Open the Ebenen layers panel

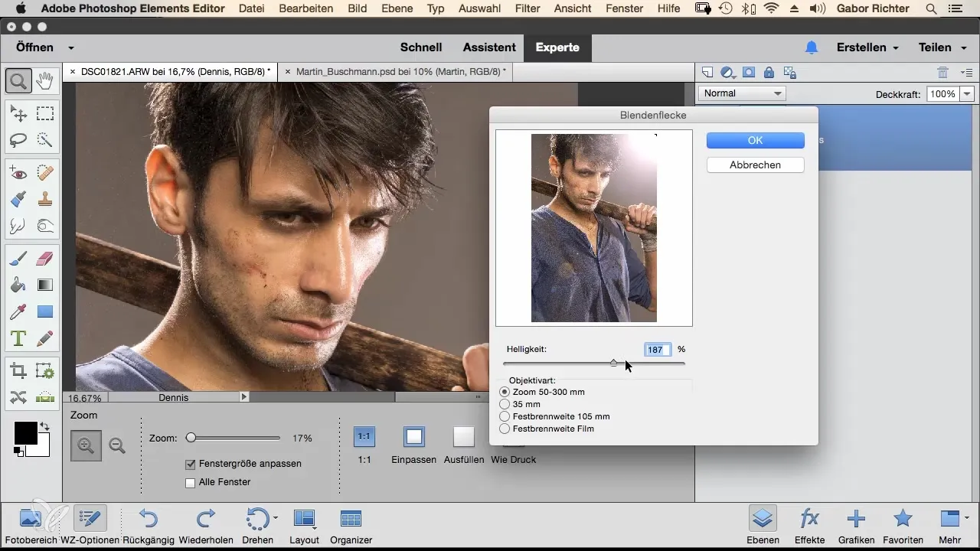763,525
